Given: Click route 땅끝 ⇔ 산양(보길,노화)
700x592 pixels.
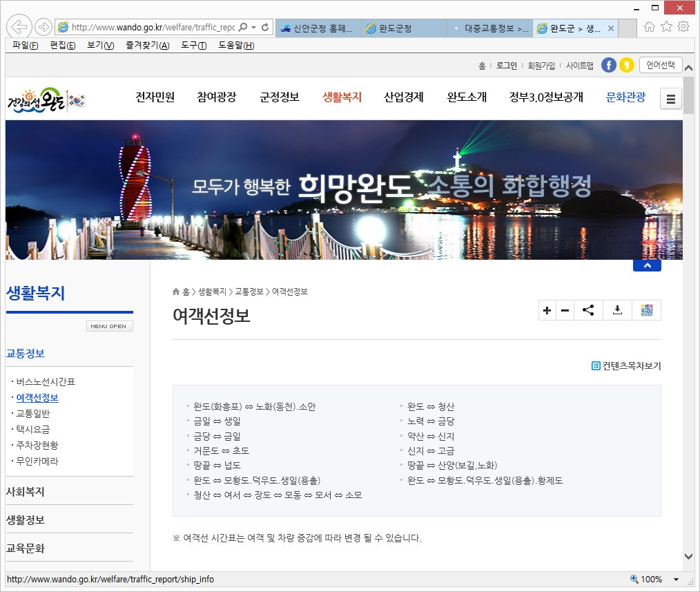Looking at the screenshot, I should point(452,465).
